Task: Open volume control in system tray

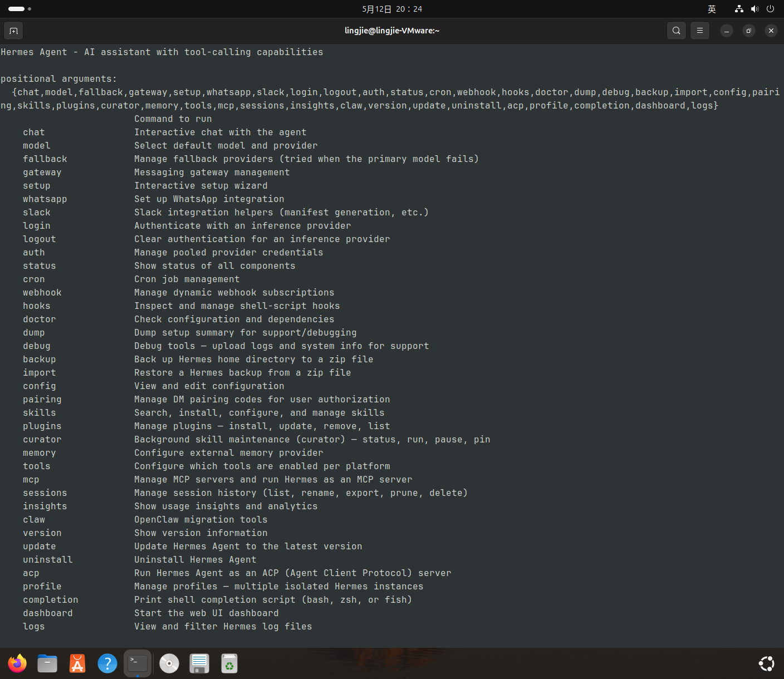Action: click(x=754, y=9)
